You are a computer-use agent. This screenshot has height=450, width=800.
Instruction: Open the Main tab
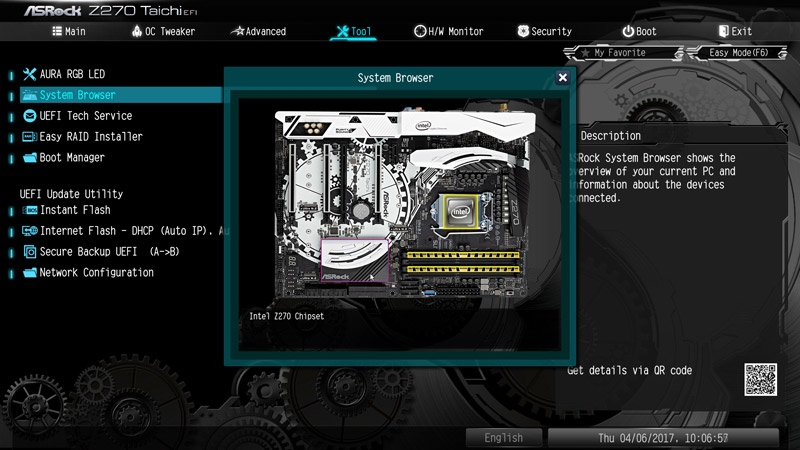click(x=69, y=31)
